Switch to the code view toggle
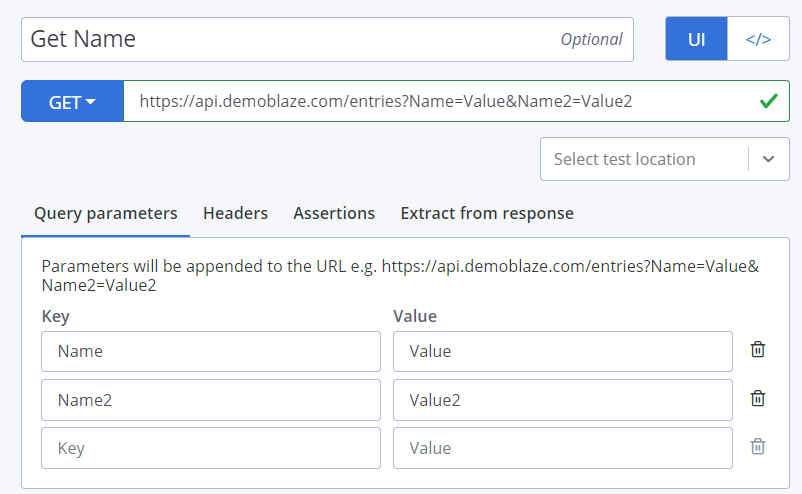This screenshot has width=802, height=494. (x=758, y=39)
